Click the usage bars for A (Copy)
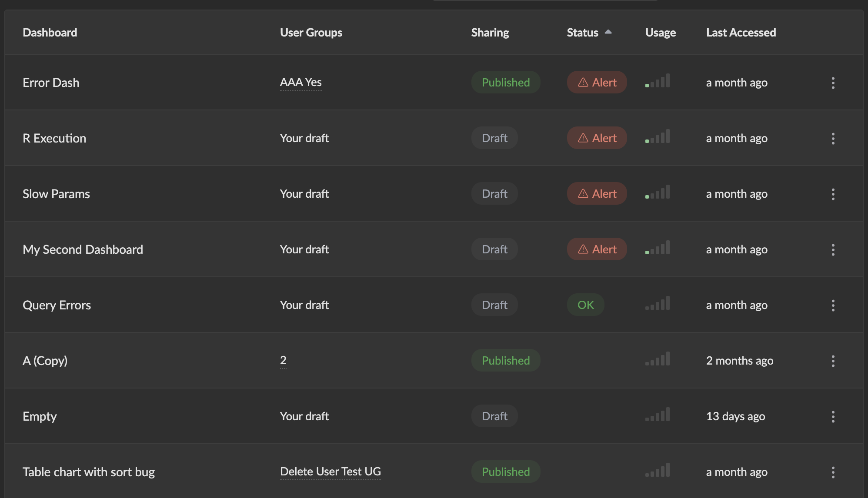This screenshot has width=868, height=498. pyautogui.click(x=658, y=359)
